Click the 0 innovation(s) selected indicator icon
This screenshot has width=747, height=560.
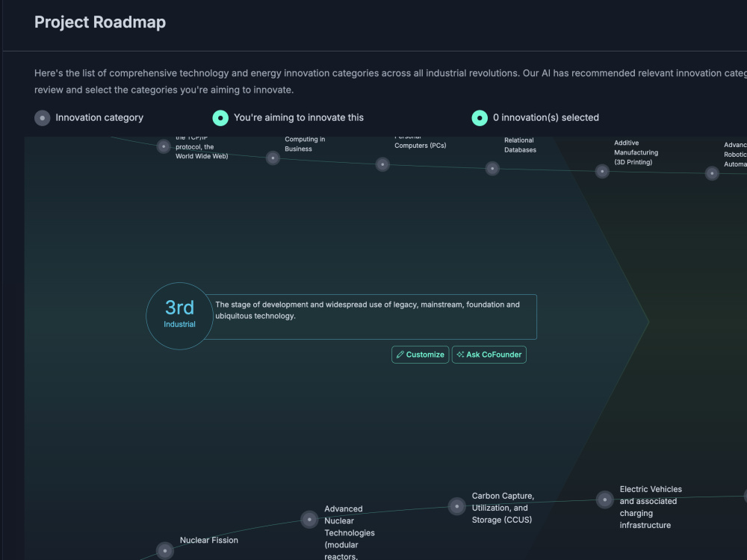point(480,118)
